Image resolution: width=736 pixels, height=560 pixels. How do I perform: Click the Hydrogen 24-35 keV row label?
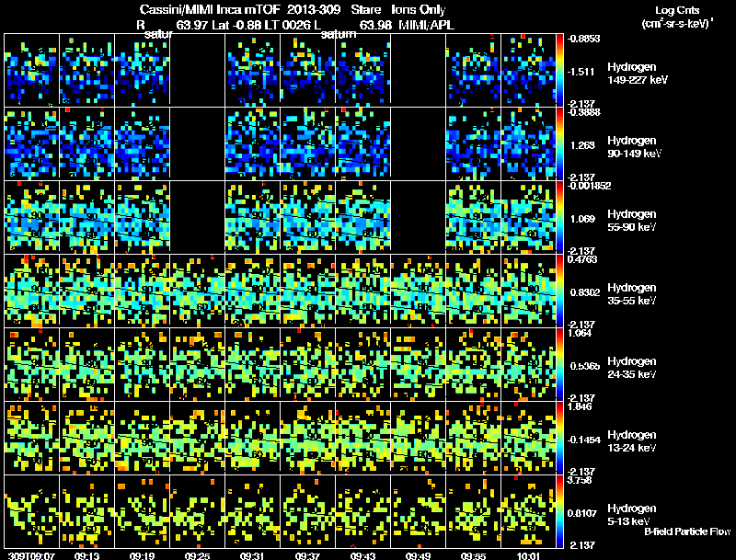tap(632, 368)
